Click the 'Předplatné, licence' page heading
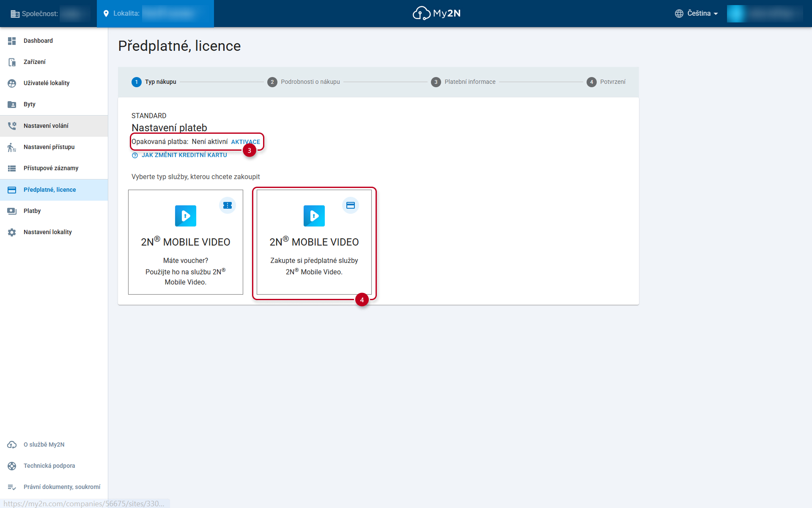 (179, 46)
